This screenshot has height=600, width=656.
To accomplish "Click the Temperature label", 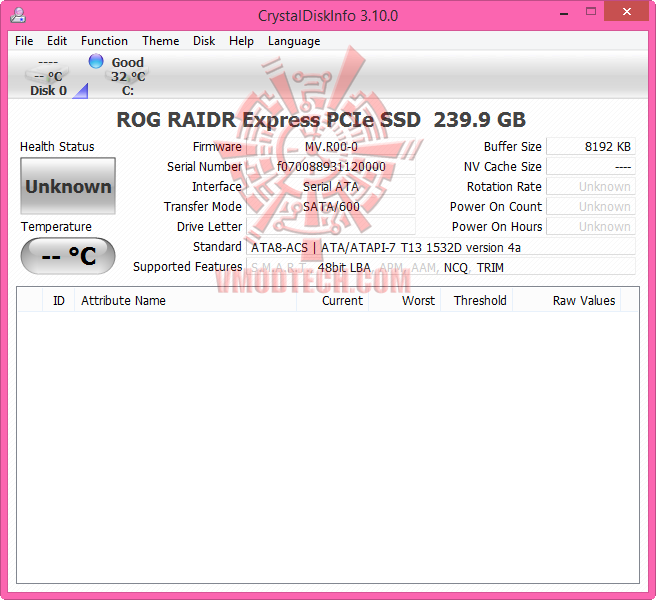I will [56, 226].
